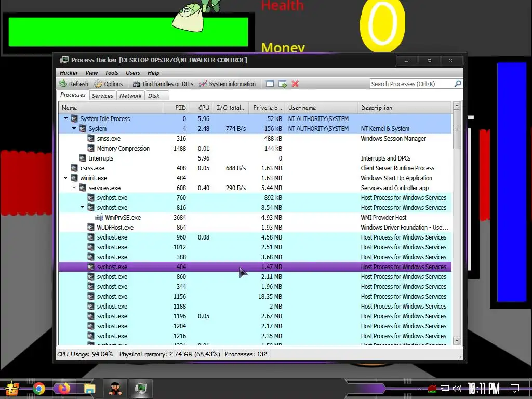Open the Start menu on taskbar
This screenshot has height=399, width=532.
12,389
